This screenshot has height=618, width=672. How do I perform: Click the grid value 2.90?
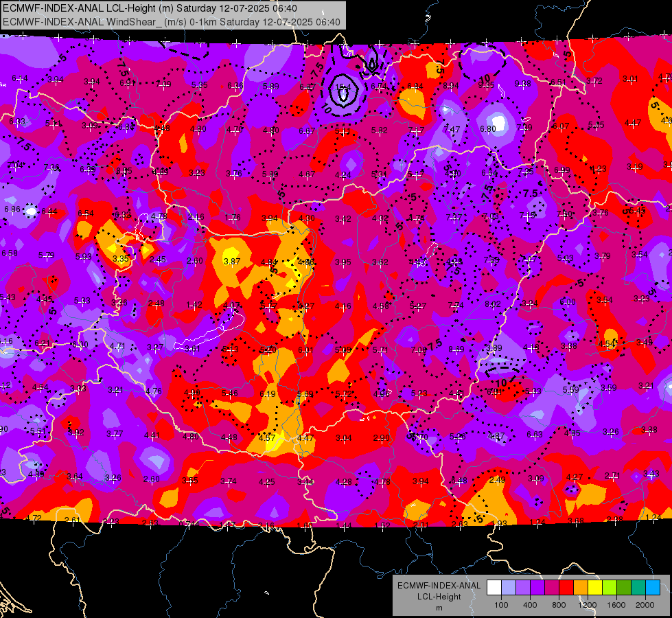[382, 438]
